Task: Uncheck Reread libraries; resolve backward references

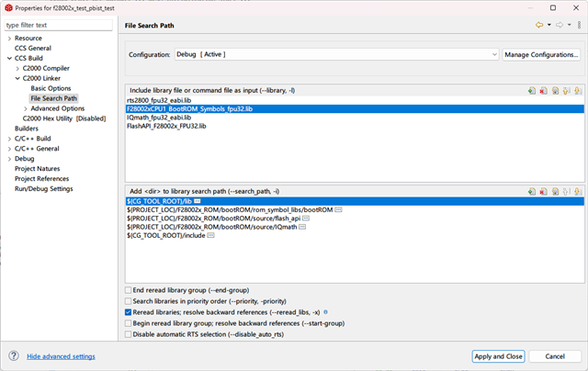Action: (x=128, y=312)
